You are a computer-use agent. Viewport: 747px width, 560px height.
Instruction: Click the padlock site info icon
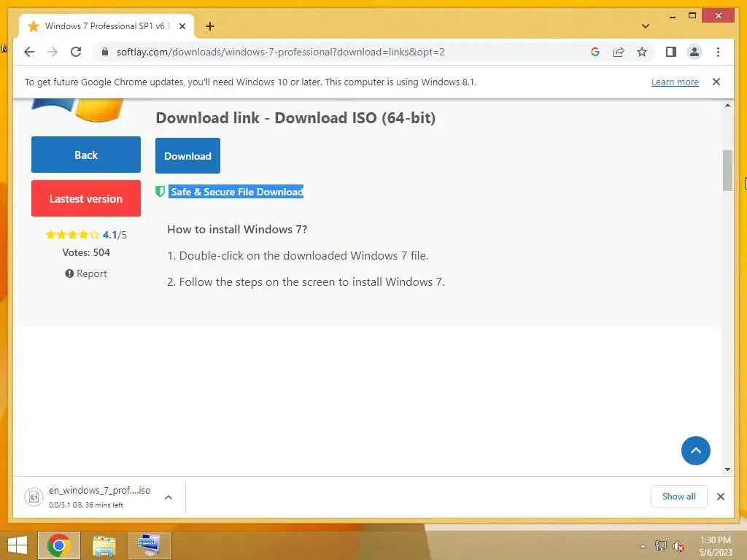(105, 52)
